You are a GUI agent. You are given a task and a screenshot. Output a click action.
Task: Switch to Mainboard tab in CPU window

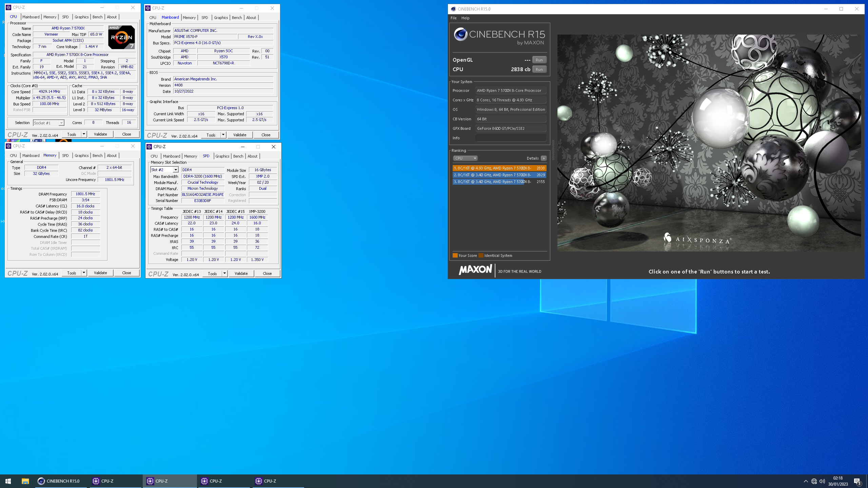(31, 17)
